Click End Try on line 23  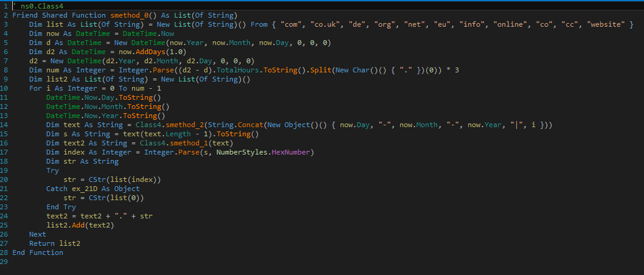click(61, 207)
